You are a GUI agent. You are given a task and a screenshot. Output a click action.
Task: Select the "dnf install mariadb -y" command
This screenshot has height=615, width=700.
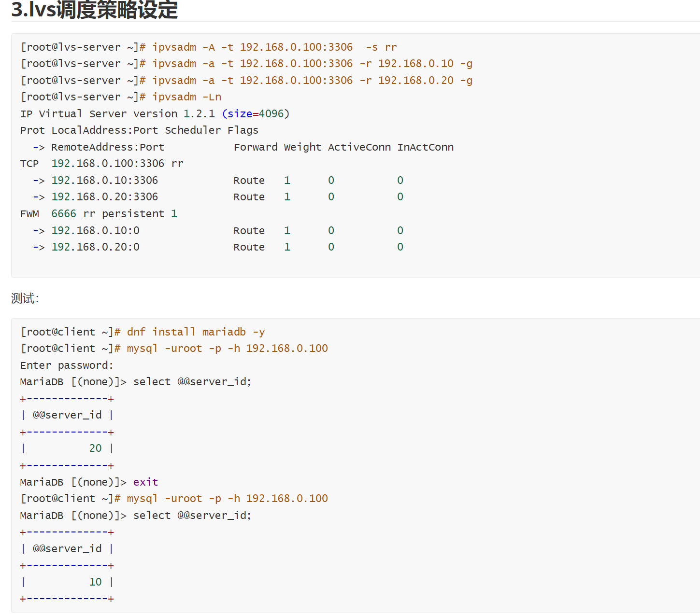pyautogui.click(x=196, y=332)
